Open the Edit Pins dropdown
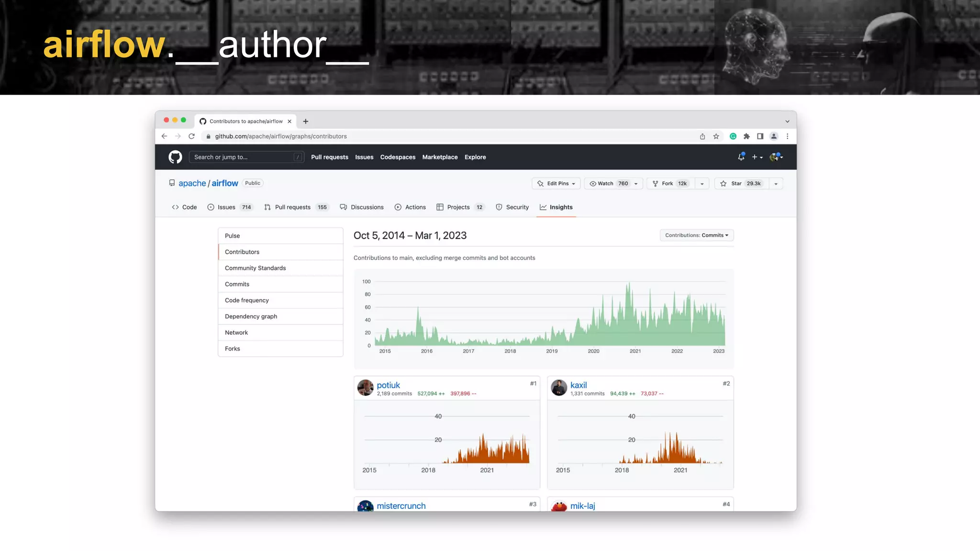Viewport: 980px width, 551px height. pyautogui.click(x=556, y=184)
